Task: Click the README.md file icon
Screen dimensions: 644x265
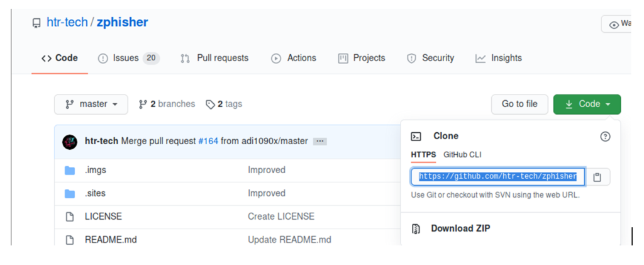Action: tap(70, 240)
